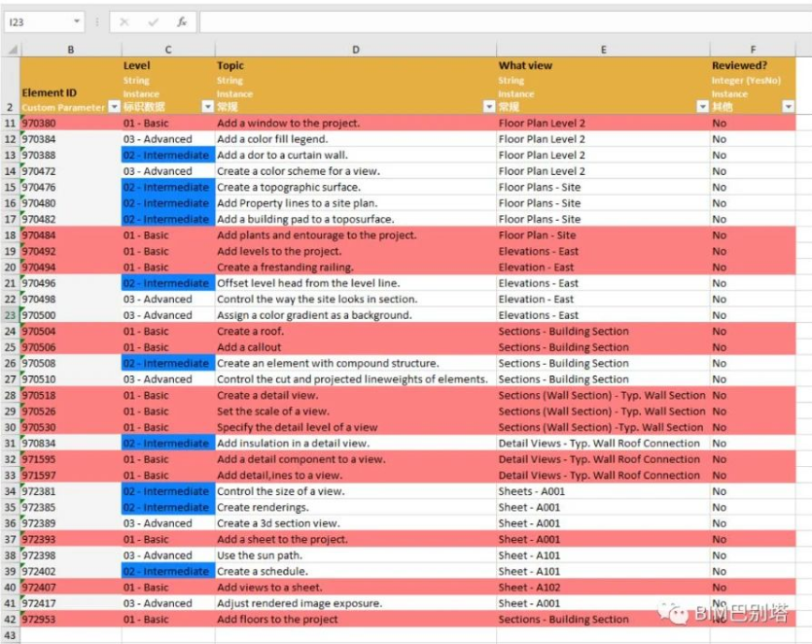Click the formula bar options dots
Image resolution: width=812 pixels, height=644 pixels.
[97, 22]
